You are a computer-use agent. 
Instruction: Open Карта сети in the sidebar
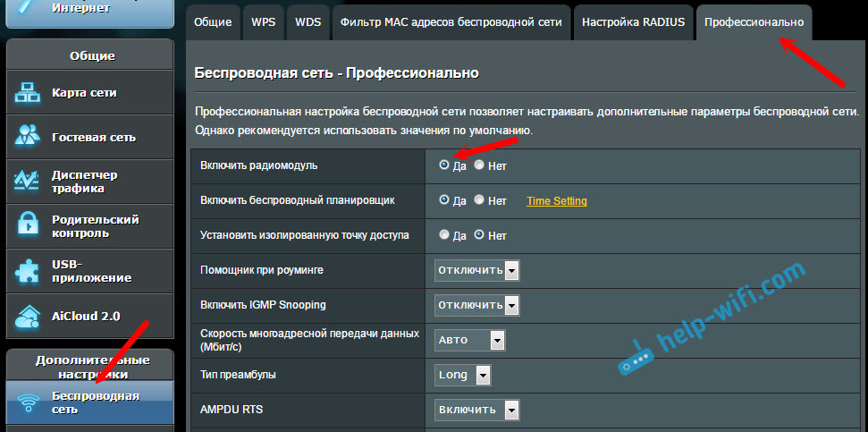click(x=89, y=92)
